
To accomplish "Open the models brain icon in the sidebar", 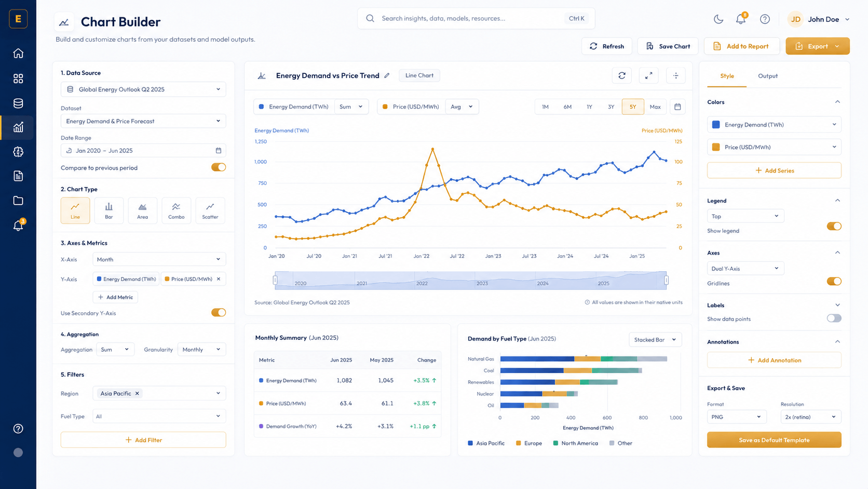I will click(18, 152).
